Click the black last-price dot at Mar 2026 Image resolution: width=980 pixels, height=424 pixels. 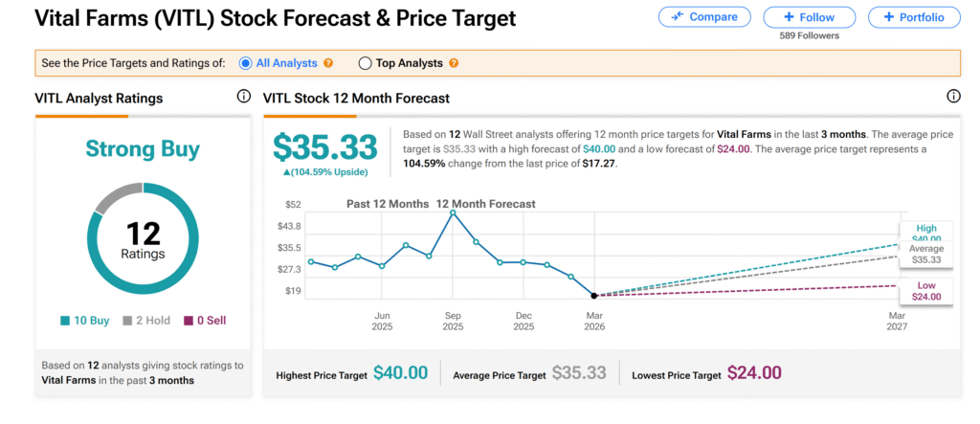[594, 296]
